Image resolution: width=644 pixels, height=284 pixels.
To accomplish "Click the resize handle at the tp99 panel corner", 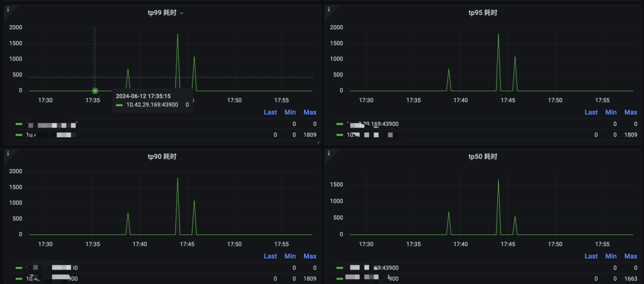I will tap(318, 142).
